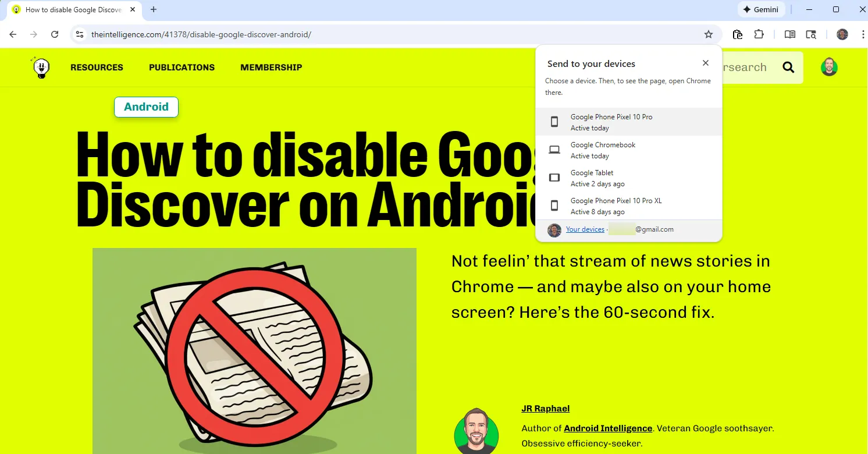This screenshot has width=868, height=454.
Task: Click the lightbulb site logo
Action: (41, 67)
